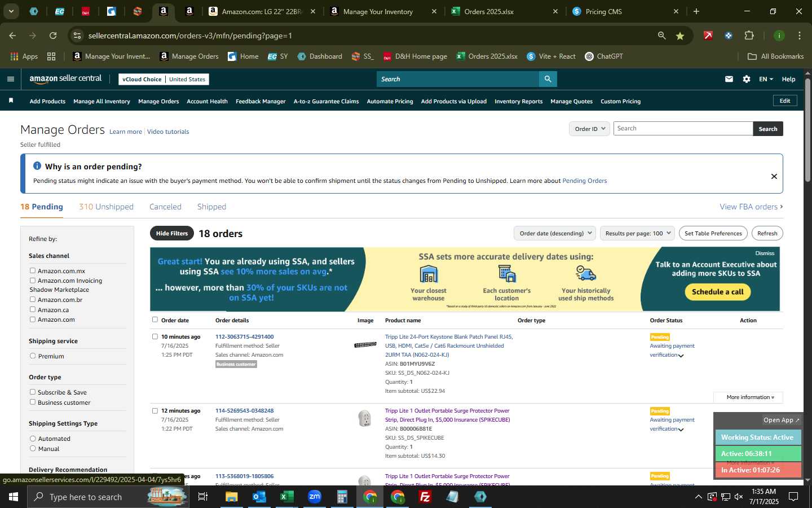Click the Schedule a call button
The image size is (812, 508).
coord(717,292)
